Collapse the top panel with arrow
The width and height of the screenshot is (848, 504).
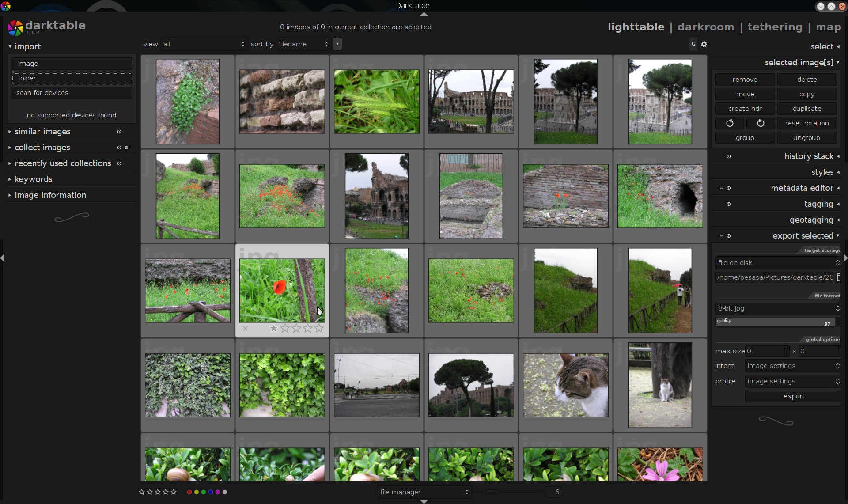424,14
